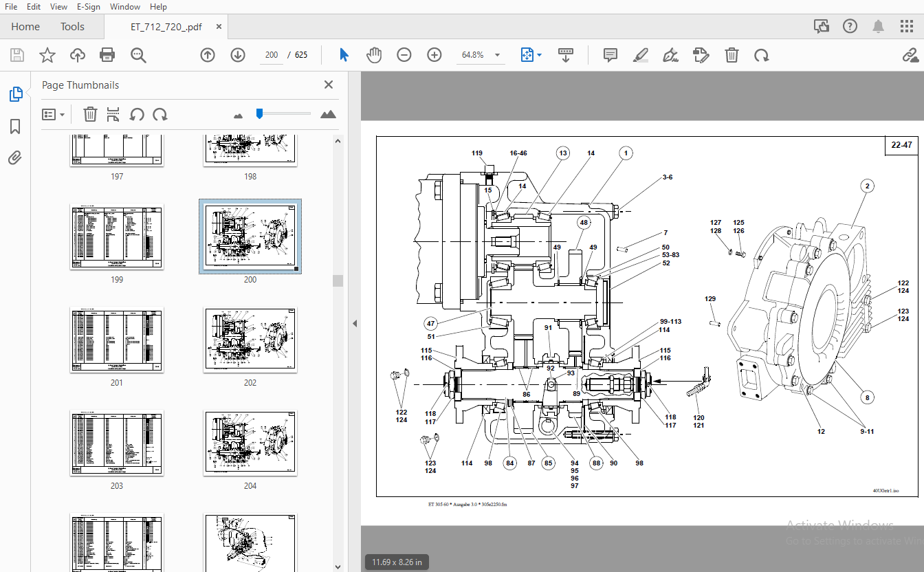The width and height of the screenshot is (924, 572).
Task: Close the Page Thumbnails panel
Action: [x=329, y=85]
